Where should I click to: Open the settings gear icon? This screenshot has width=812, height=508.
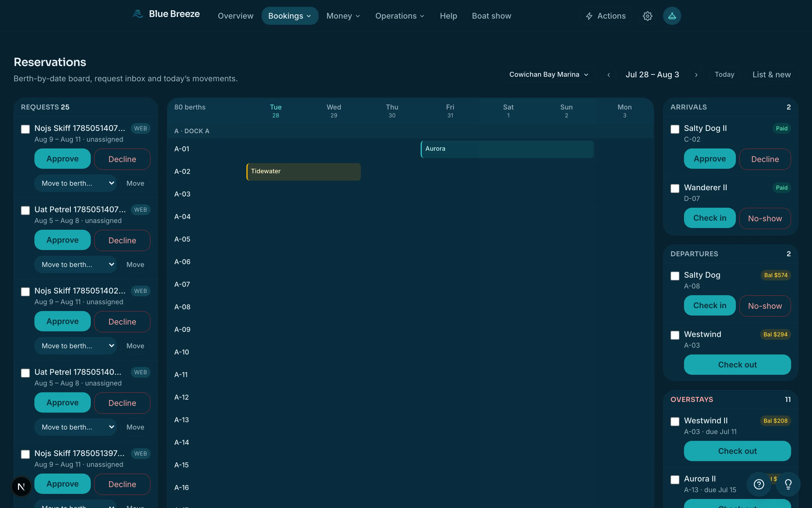(x=647, y=16)
